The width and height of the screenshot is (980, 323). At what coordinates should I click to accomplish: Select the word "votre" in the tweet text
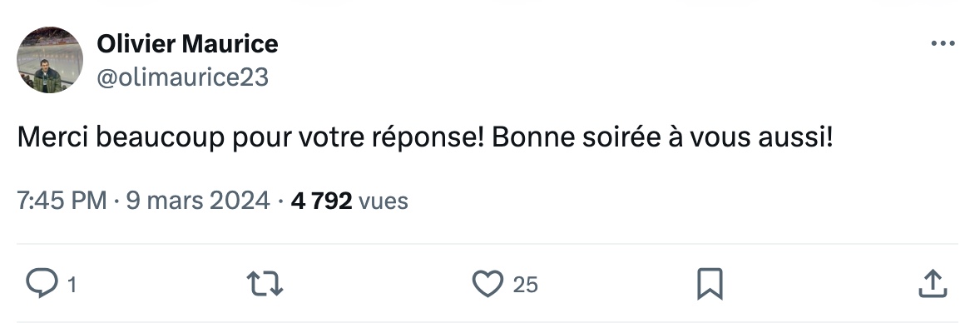tap(331, 138)
